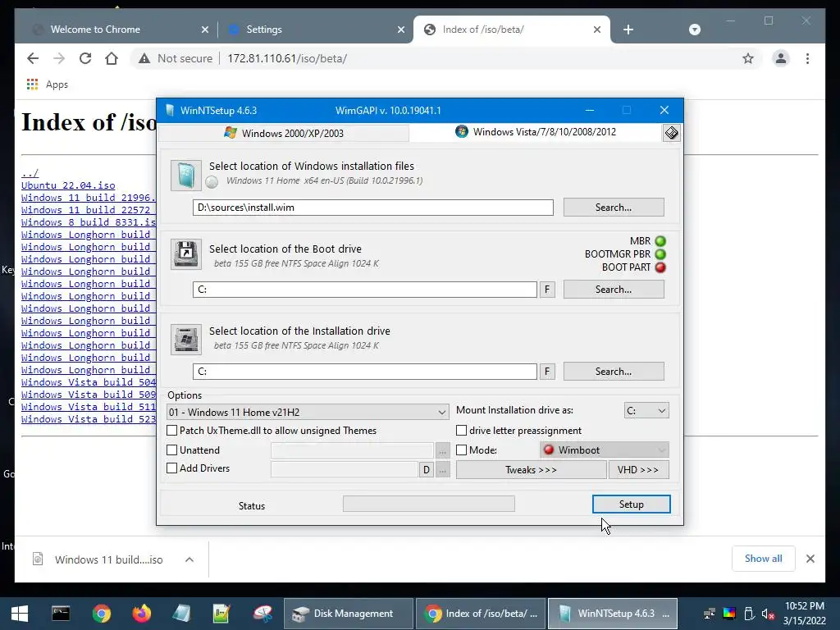Click F button beside Installation drive field
Image resolution: width=840 pixels, height=630 pixels.
547,372
